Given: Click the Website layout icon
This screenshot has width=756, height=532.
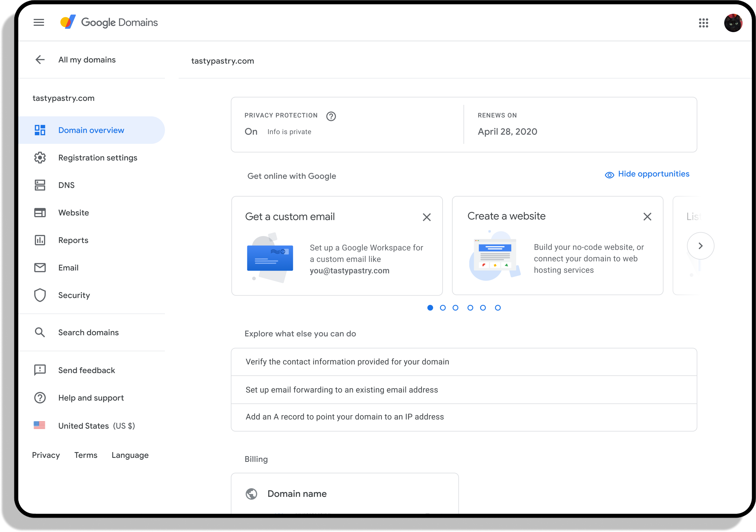Looking at the screenshot, I should click(x=40, y=213).
